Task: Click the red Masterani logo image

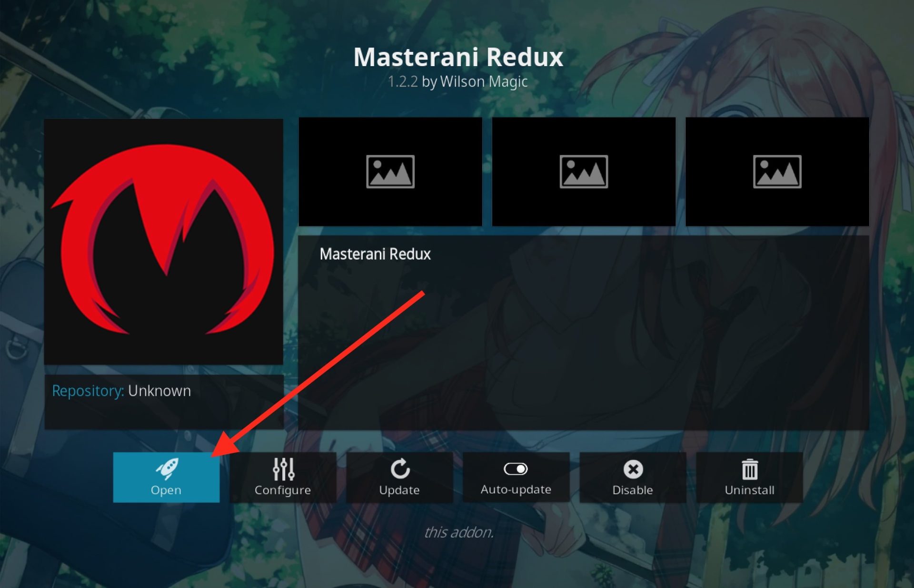Action: (164, 242)
